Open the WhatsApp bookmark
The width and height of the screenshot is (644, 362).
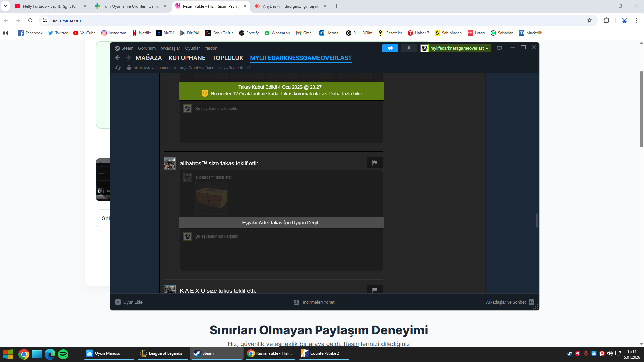point(277,33)
